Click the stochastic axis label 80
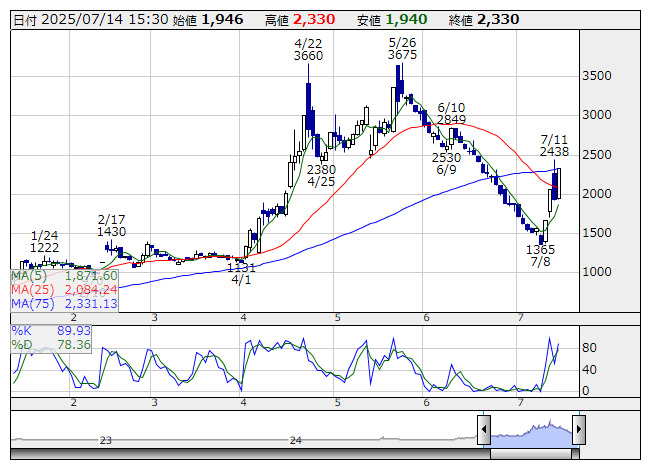This screenshot has width=653, height=470. tap(589, 348)
